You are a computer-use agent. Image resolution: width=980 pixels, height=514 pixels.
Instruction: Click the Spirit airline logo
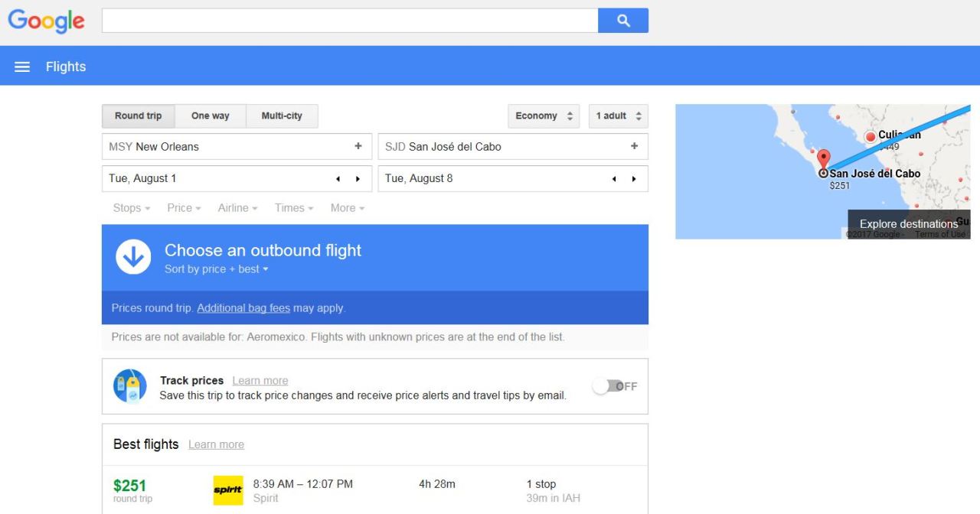coord(228,490)
